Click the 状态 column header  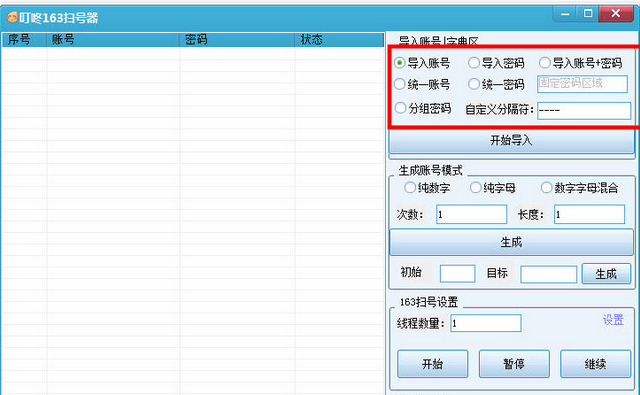[339, 40]
